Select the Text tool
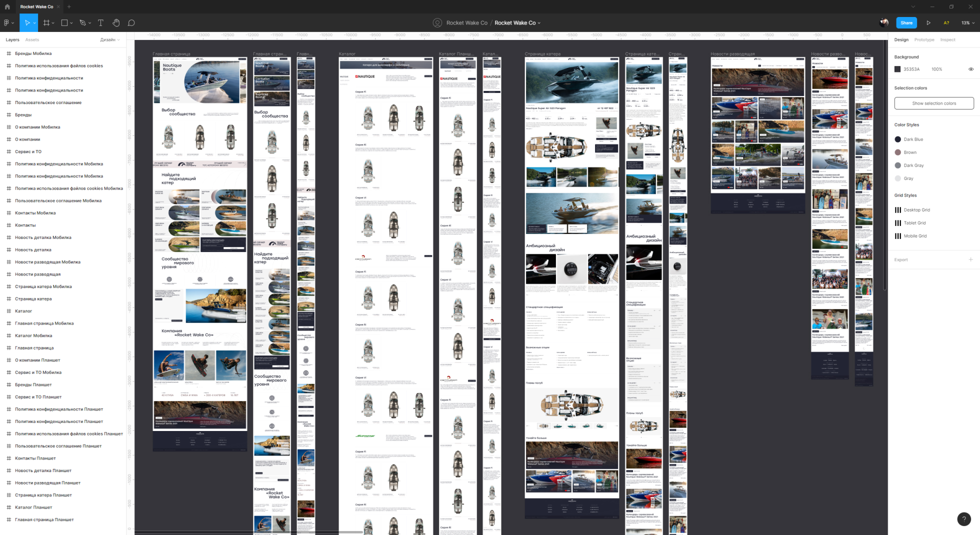This screenshot has width=980, height=535. pyautogui.click(x=100, y=23)
